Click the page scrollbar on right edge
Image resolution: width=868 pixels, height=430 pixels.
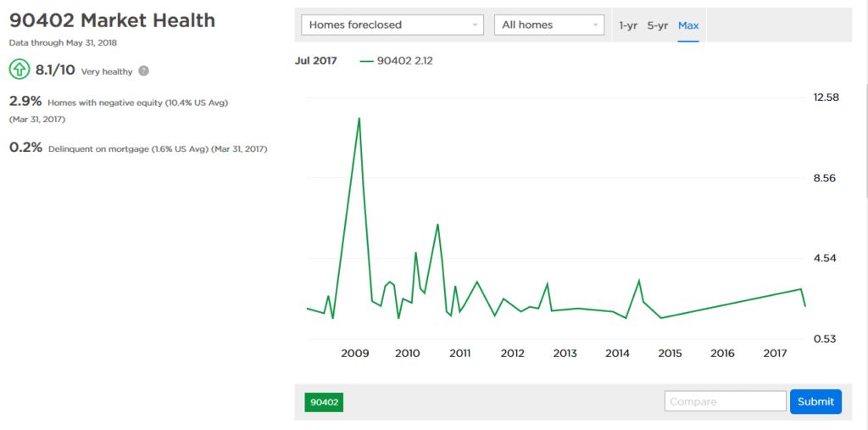click(x=865, y=138)
